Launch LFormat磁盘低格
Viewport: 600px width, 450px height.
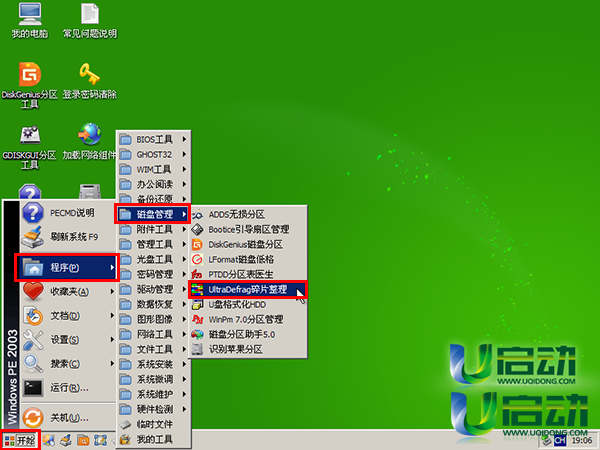[248, 259]
